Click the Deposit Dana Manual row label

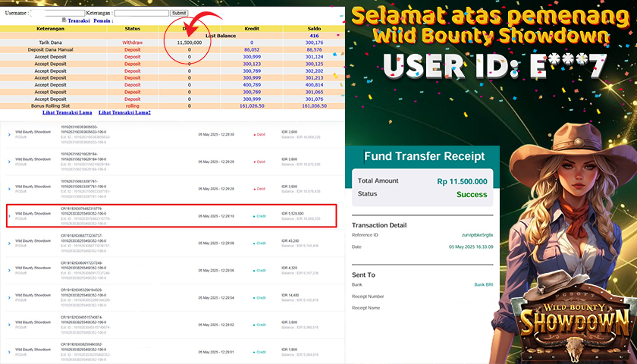(50, 49)
